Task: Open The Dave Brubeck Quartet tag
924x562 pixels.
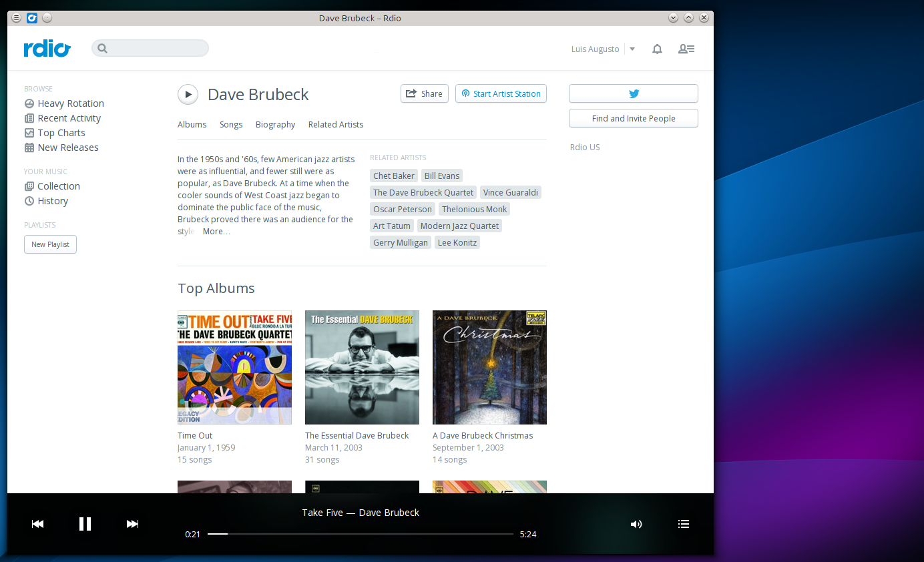Action: pyautogui.click(x=423, y=192)
